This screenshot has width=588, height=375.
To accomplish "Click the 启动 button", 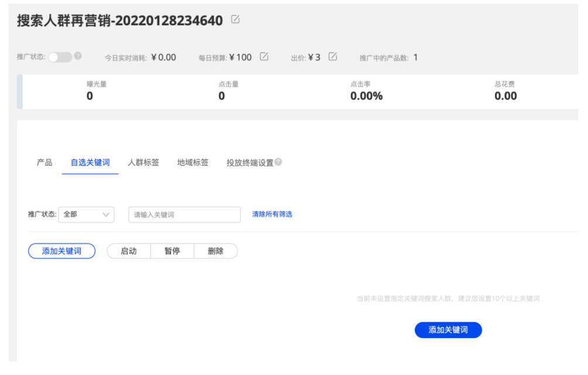I will tap(129, 251).
